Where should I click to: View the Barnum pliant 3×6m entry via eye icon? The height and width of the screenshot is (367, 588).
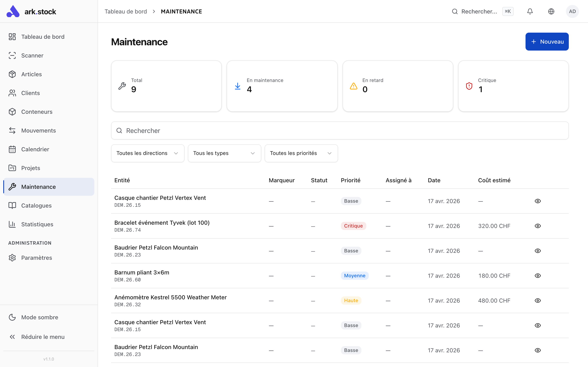click(x=537, y=275)
